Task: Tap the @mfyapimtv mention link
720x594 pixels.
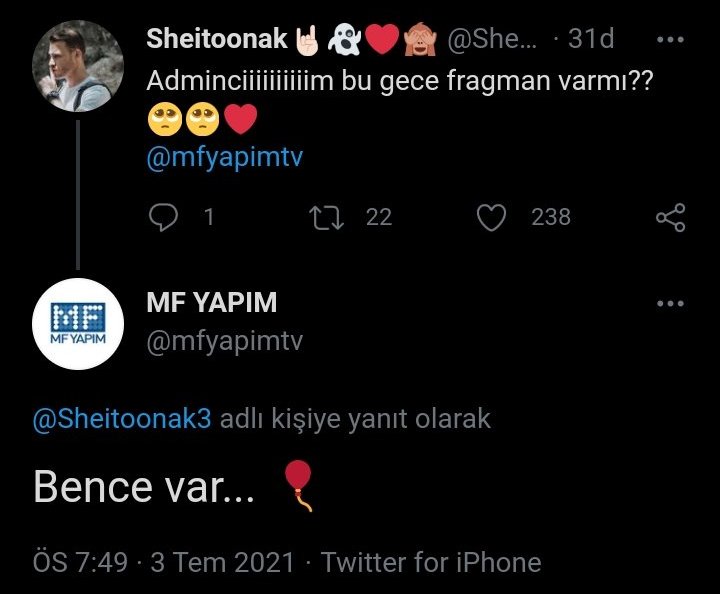Action: [224, 160]
